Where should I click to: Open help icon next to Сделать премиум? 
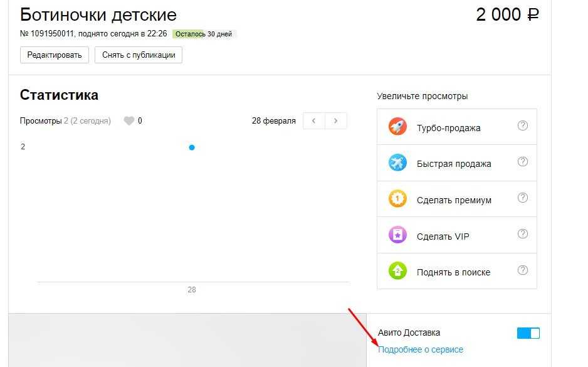523,198
